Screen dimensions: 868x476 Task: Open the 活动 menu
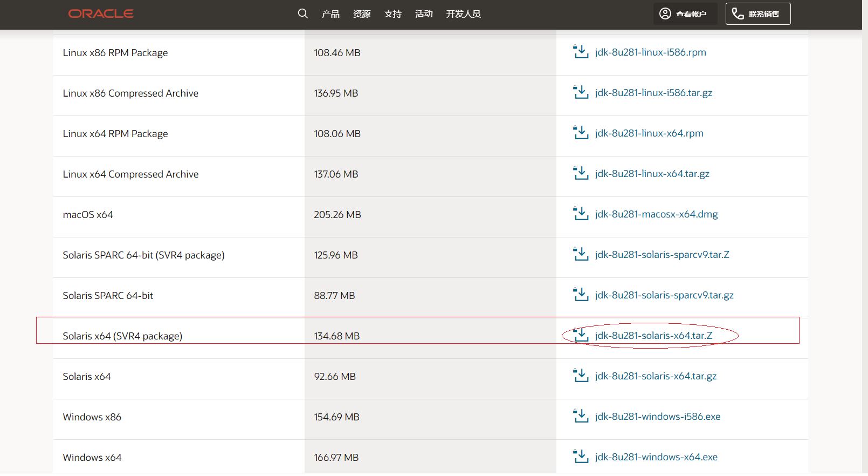click(424, 14)
